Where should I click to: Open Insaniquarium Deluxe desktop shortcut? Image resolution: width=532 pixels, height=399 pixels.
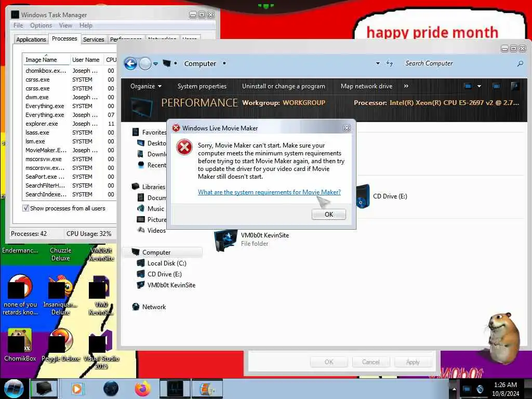(61, 295)
